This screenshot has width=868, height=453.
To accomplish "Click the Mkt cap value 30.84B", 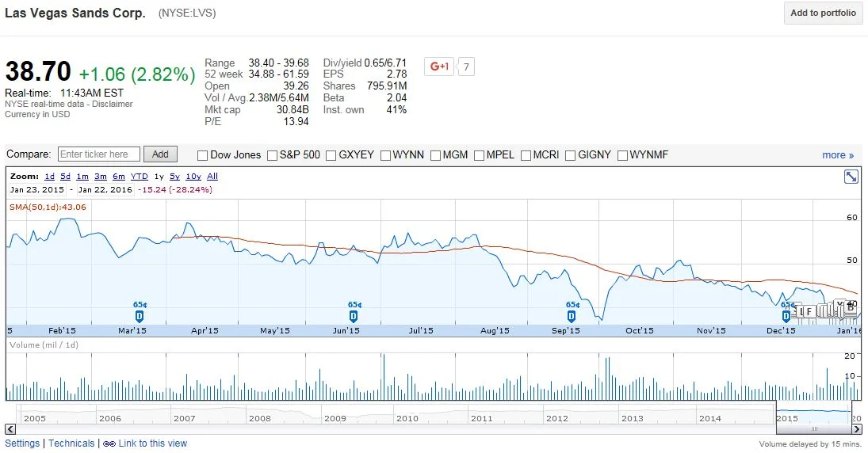I will [293, 109].
